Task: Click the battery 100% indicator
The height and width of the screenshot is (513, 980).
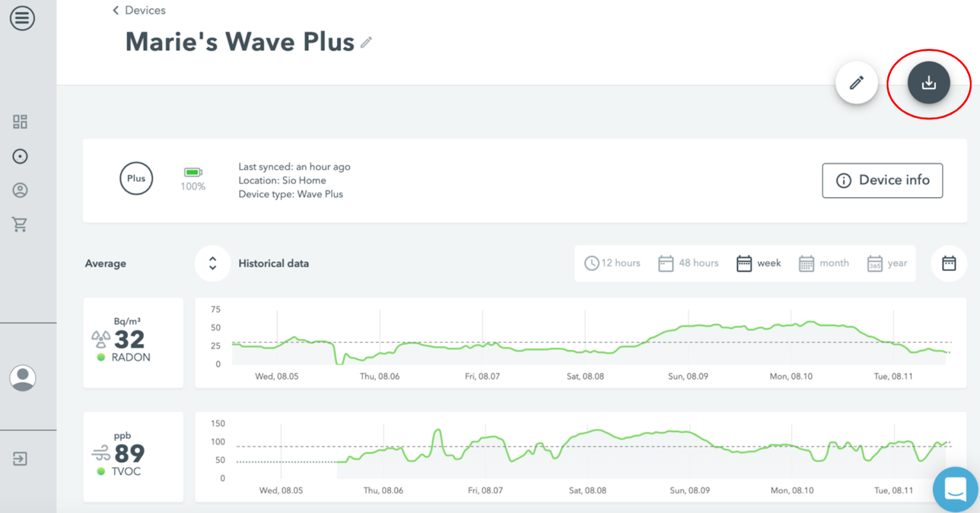Action: [193, 179]
